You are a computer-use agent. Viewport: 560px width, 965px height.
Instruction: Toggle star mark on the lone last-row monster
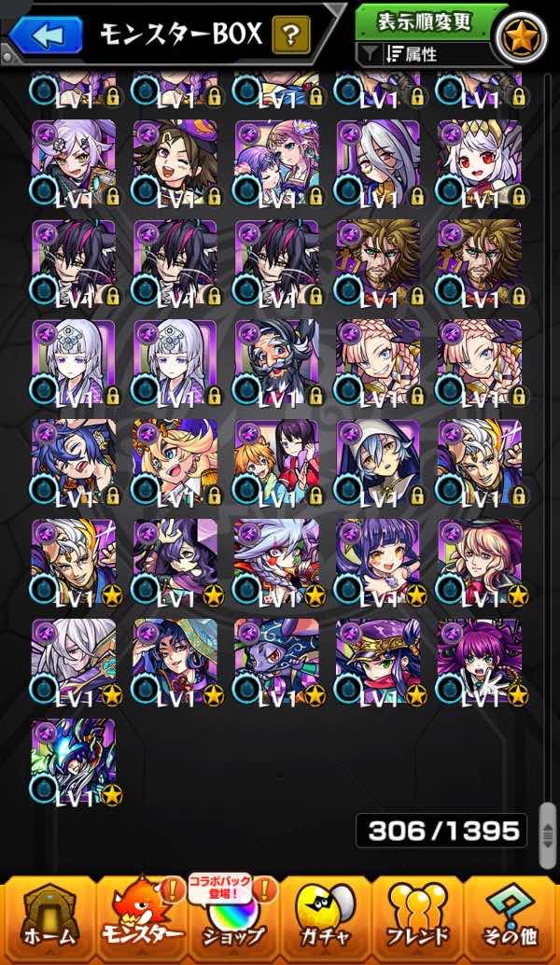point(111,795)
